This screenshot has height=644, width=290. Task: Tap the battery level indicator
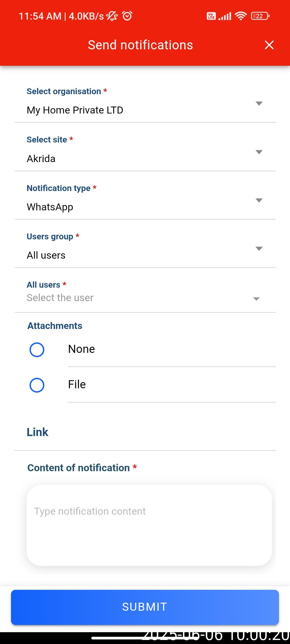click(x=260, y=16)
